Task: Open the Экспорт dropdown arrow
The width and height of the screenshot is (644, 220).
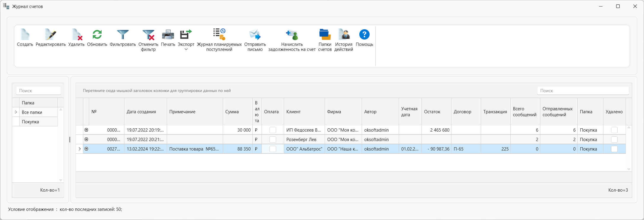Action: pyautogui.click(x=186, y=49)
